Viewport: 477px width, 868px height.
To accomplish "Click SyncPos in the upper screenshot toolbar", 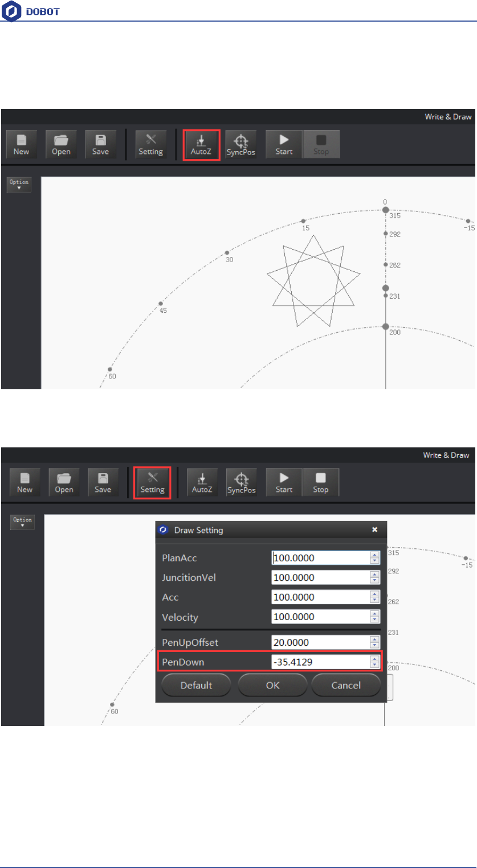I will tap(241, 144).
